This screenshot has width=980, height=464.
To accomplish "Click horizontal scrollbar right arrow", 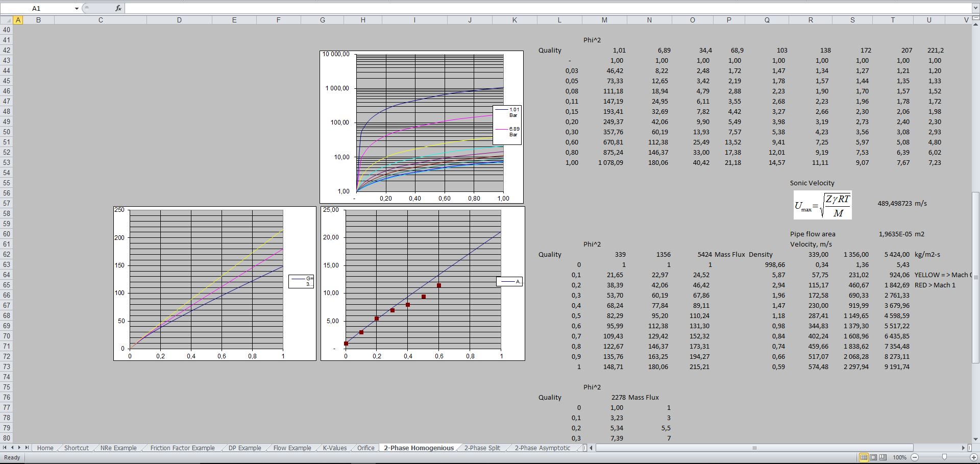I will [x=963, y=448].
